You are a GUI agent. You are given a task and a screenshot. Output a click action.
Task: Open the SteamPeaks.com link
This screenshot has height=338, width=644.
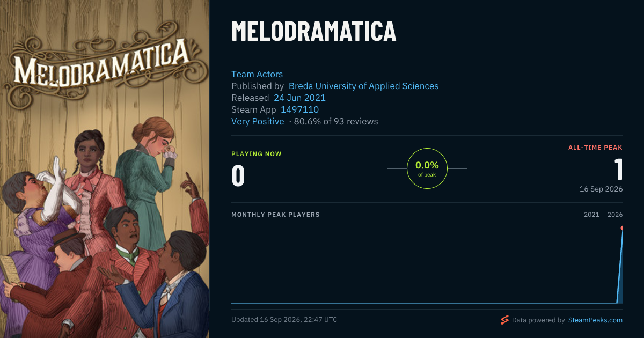tap(595, 320)
